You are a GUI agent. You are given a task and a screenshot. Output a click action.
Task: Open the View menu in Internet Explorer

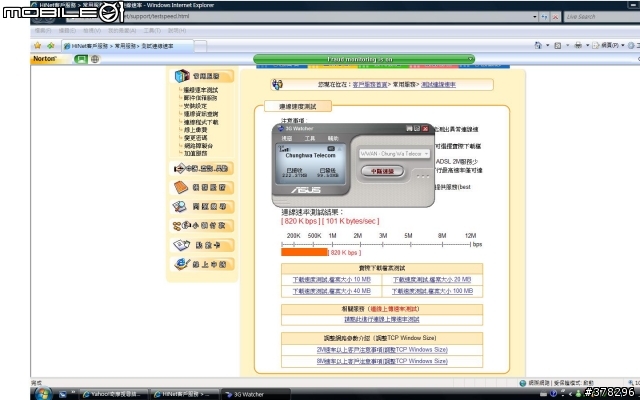click(x=92, y=31)
